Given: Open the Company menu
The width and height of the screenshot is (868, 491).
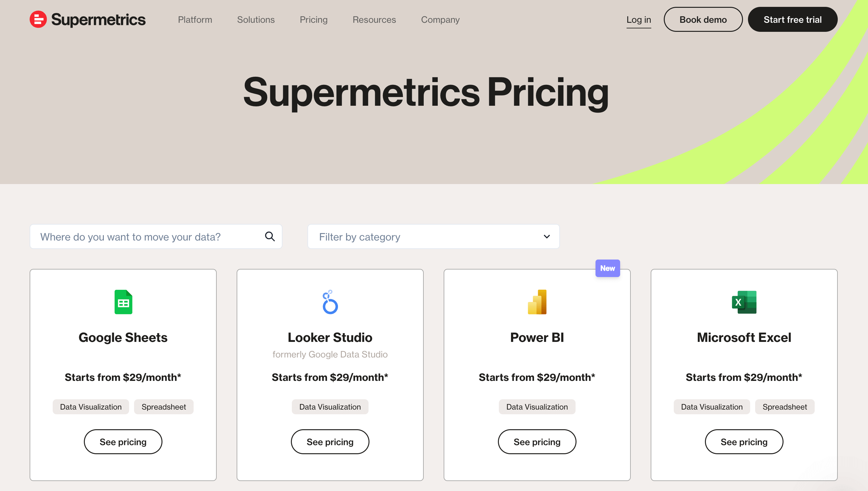Looking at the screenshot, I should (x=440, y=20).
